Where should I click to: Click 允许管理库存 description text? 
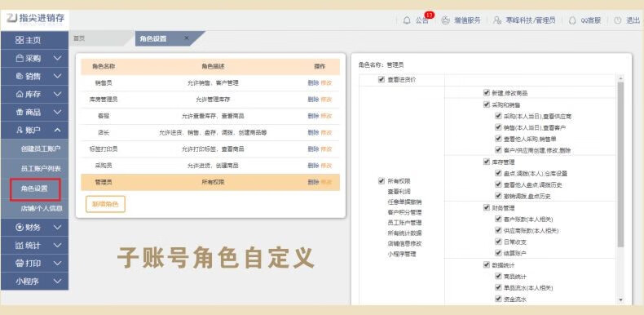(x=213, y=100)
